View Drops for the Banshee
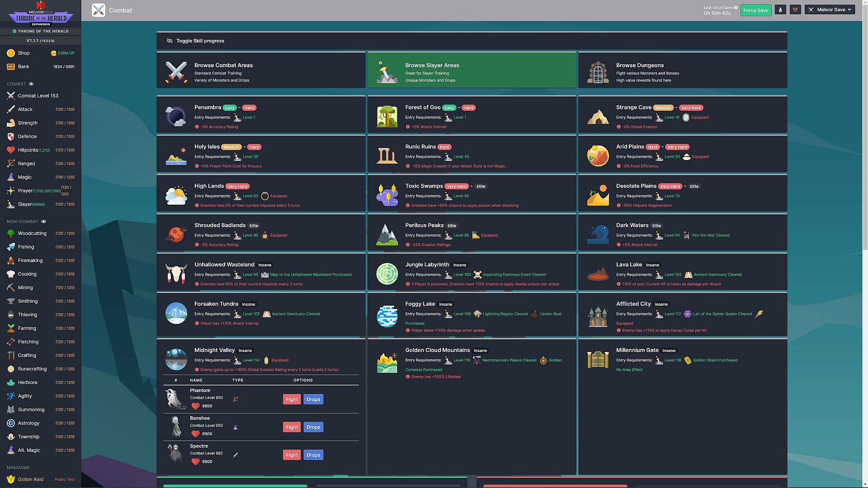This screenshot has width=868, height=488. (x=313, y=427)
